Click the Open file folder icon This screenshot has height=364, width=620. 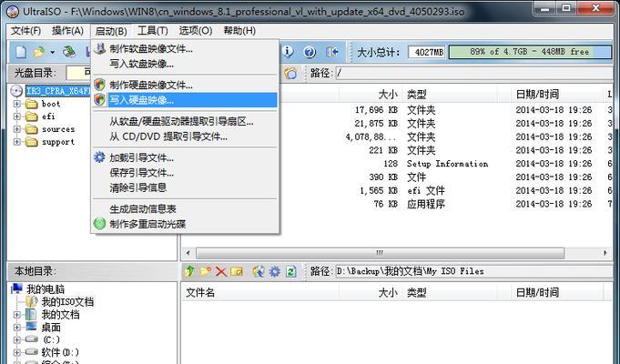(39, 52)
